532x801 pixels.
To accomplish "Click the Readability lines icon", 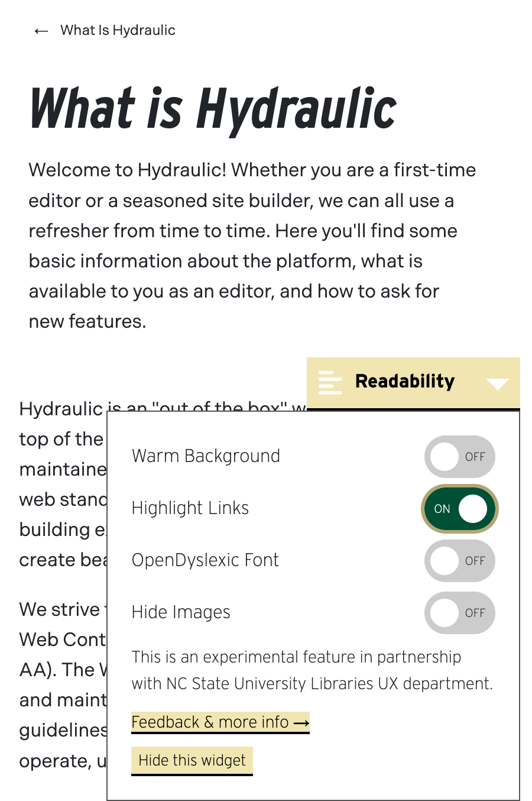I will [x=330, y=382].
